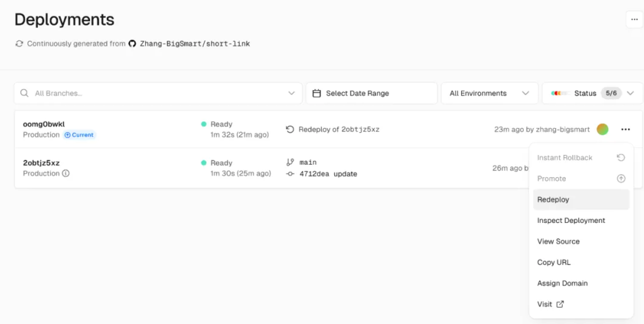The width and height of the screenshot is (644, 324).
Task: Open the Select Date Range picker
Action: point(372,93)
